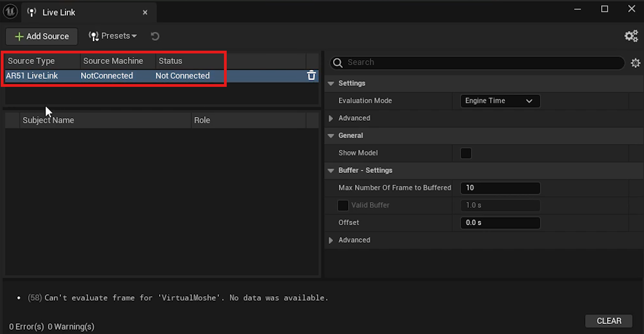The height and width of the screenshot is (334, 644).
Task: Click the Show Model label
Action: (358, 153)
